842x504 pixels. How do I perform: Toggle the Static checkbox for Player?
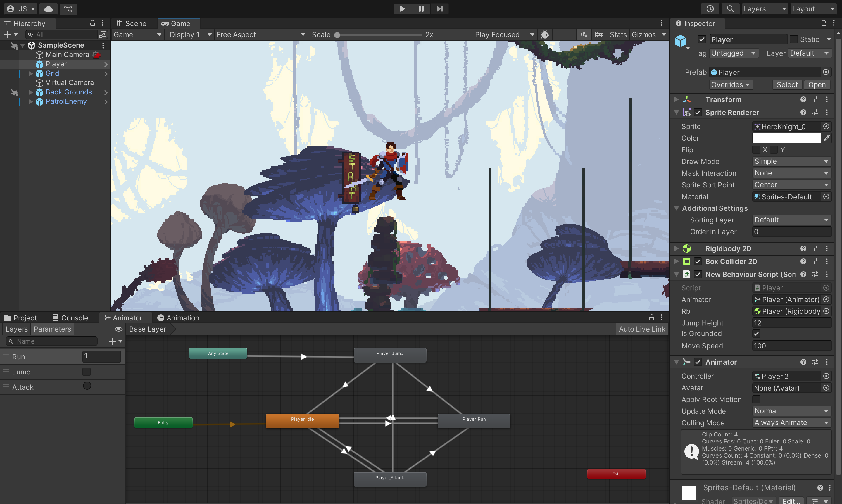[794, 39]
